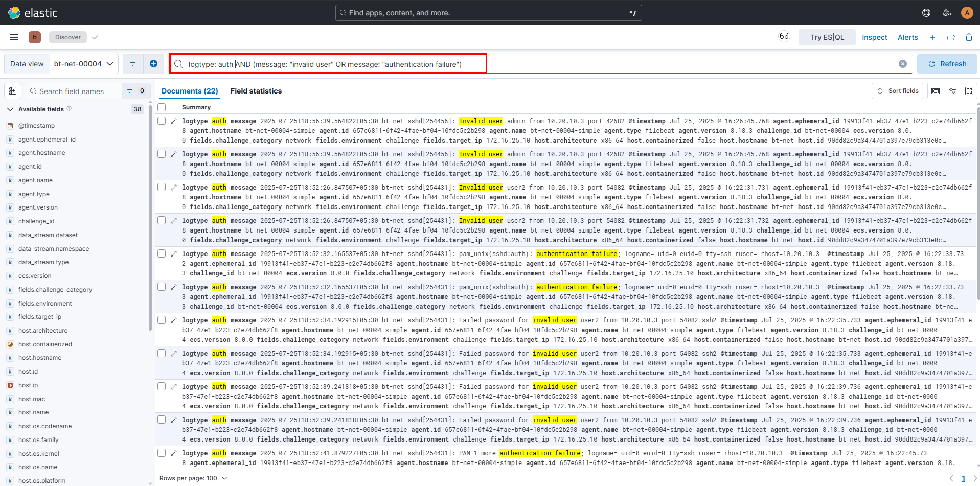Expand details for first user2 Invalid user row
The height and width of the screenshot is (486, 980).
[x=174, y=188]
